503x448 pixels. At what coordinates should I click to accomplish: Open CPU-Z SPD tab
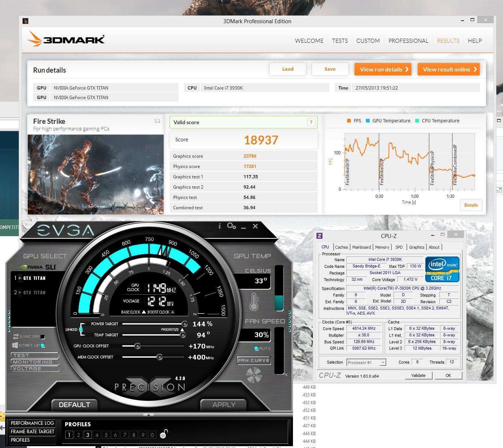399,247
